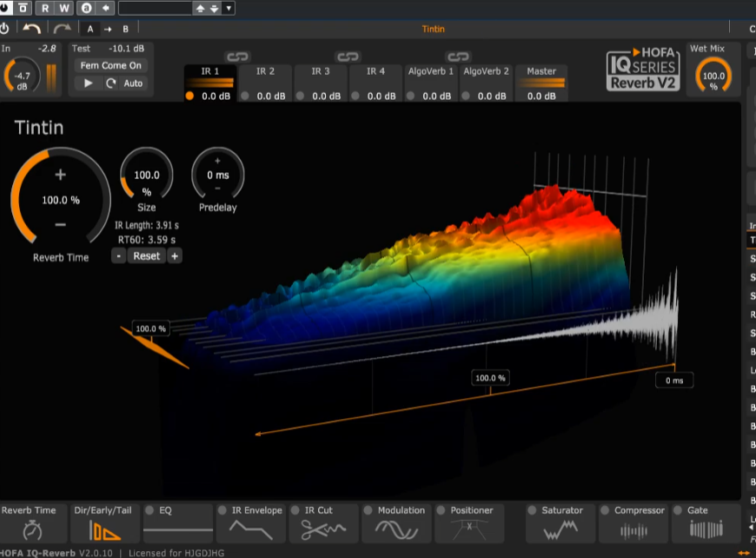
Task: Click the Reset button
Action: [x=146, y=256]
